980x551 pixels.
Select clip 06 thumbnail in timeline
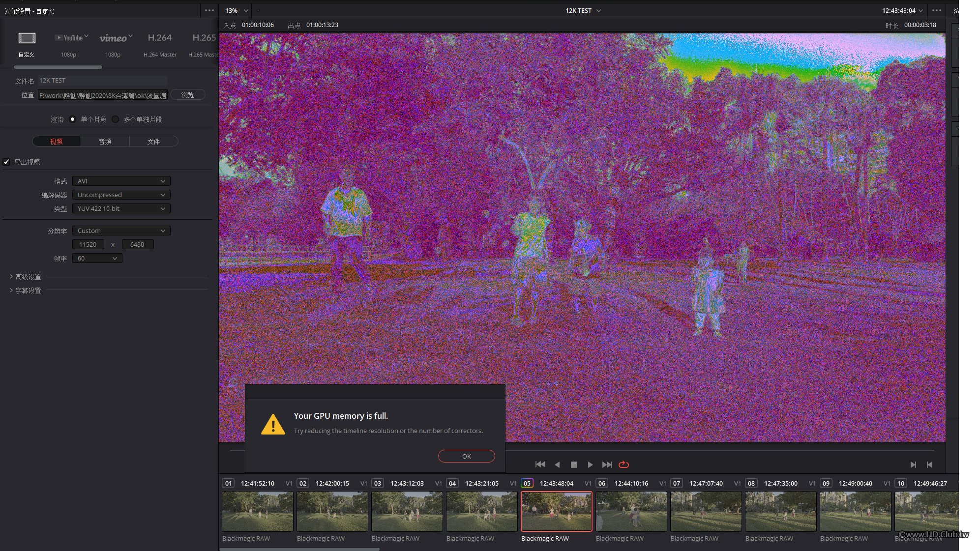click(x=631, y=511)
